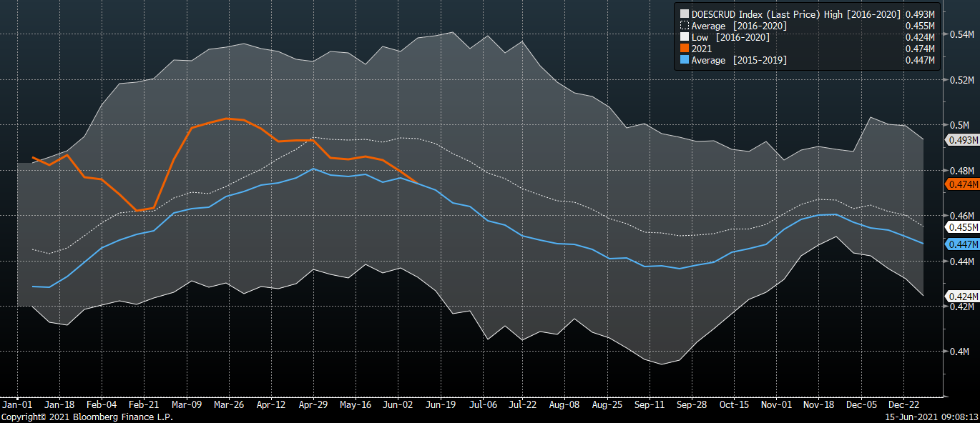The width and height of the screenshot is (980, 423).
Task: Click the 0.455M axis value tag
Action: click(961, 227)
